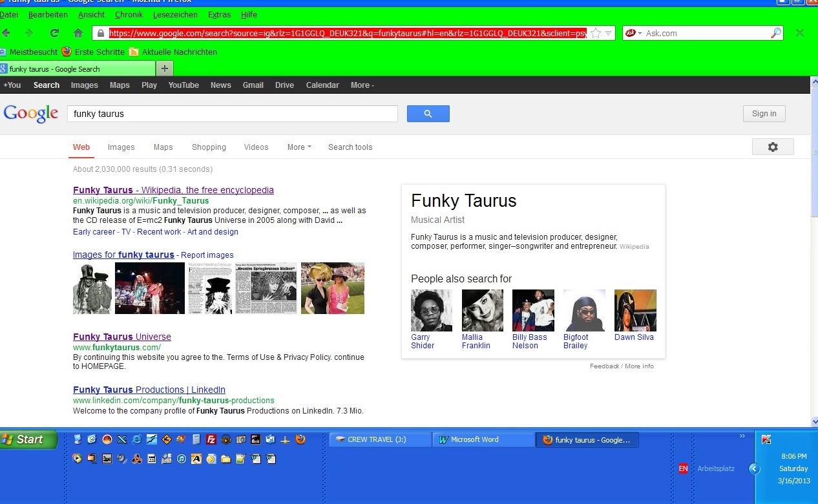
Task: Open the Aktuelle Nachrichten bookmark feed
Action: (173, 52)
